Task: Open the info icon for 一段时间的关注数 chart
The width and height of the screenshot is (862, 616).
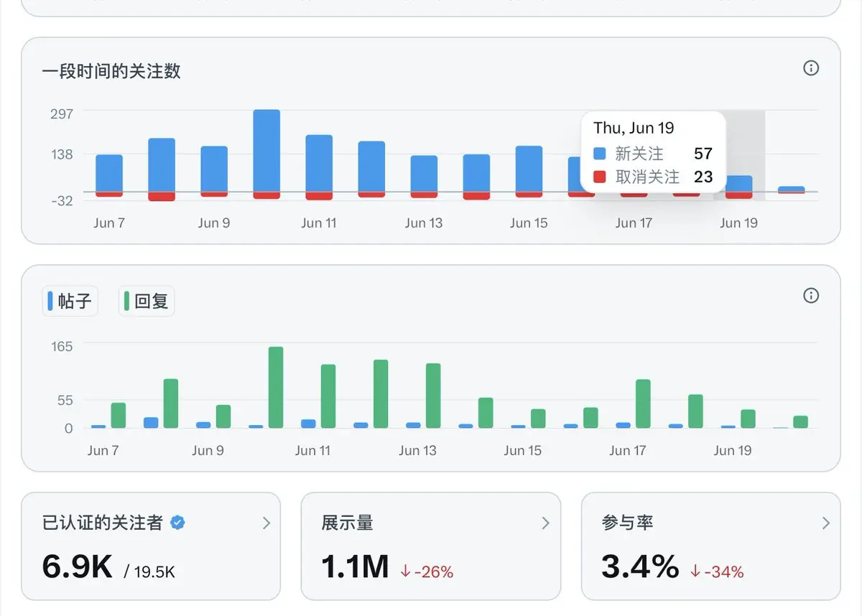Action: click(811, 68)
